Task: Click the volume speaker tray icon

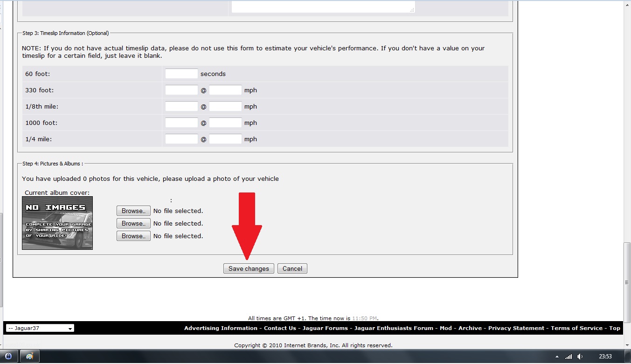Action: [580, 357]
